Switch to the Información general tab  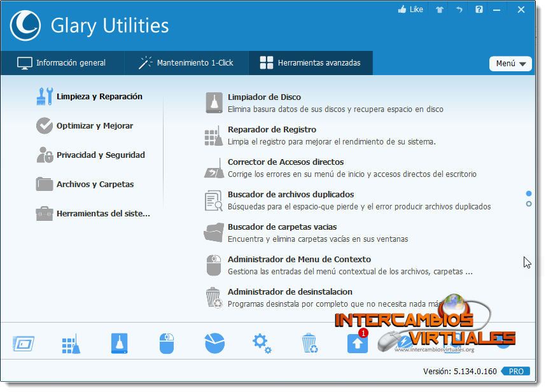coord(62,63)
